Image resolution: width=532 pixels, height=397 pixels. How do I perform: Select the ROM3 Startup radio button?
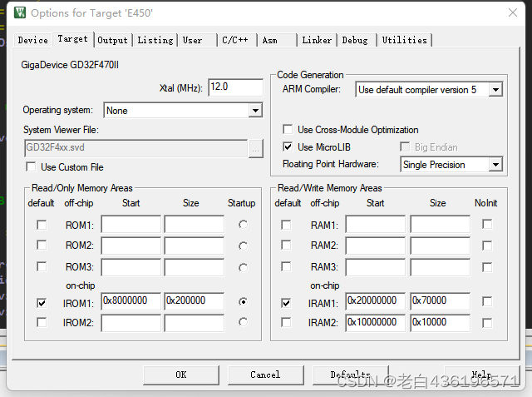point(243,268)
